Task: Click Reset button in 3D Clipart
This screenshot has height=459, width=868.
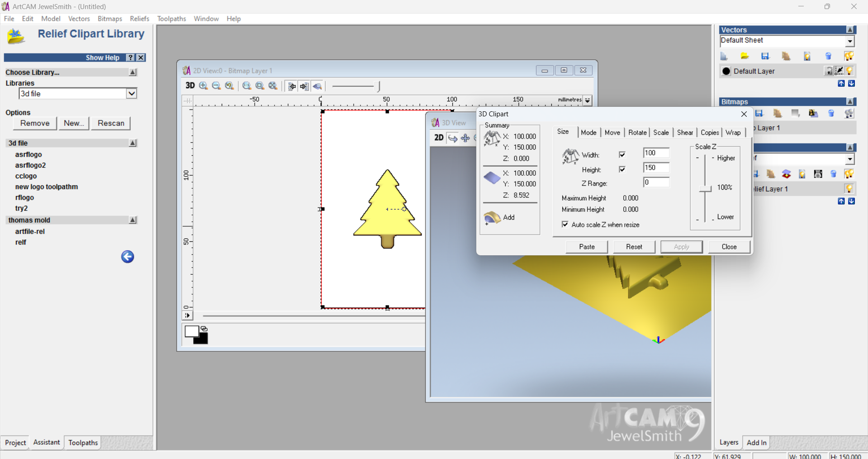Action: (634, 247)
